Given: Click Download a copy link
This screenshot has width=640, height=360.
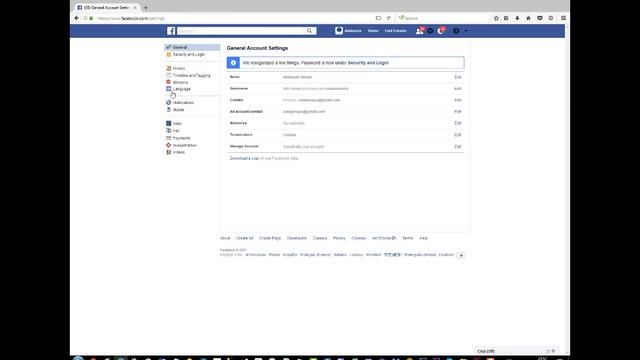Looking at the screenshot, I should point(244,158).
